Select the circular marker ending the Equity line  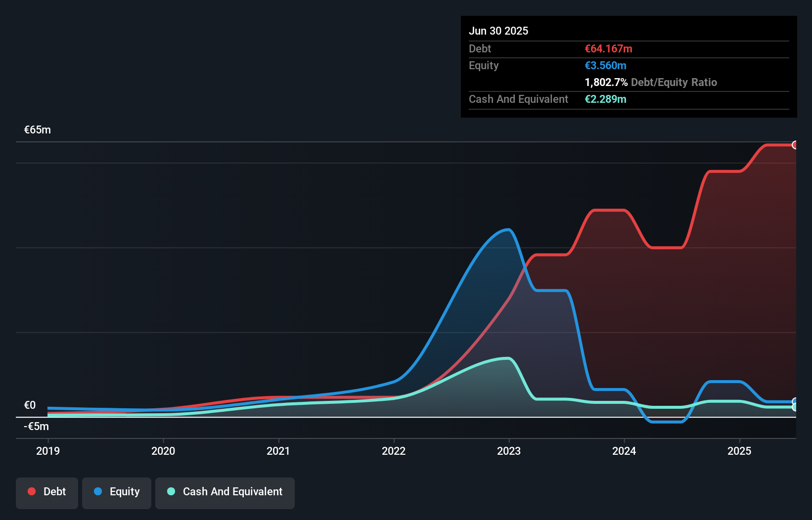pyautogui.click(x=795, y=401)
